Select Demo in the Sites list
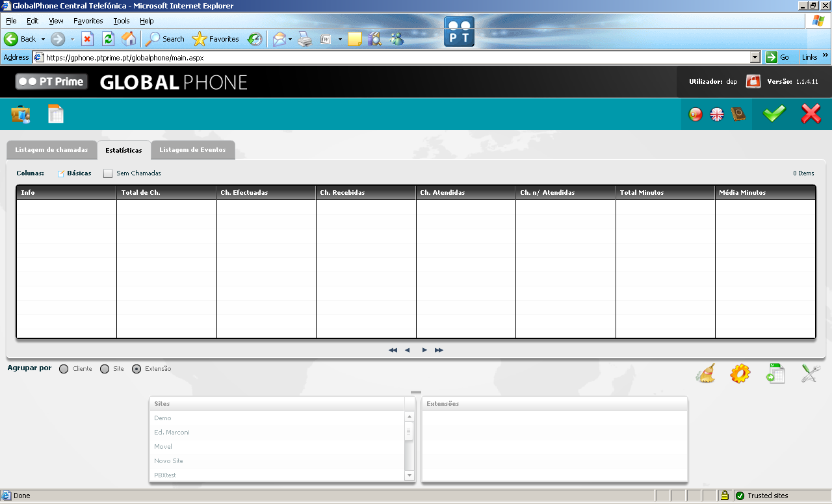832x504 pixels. click(x=277, y=418)
